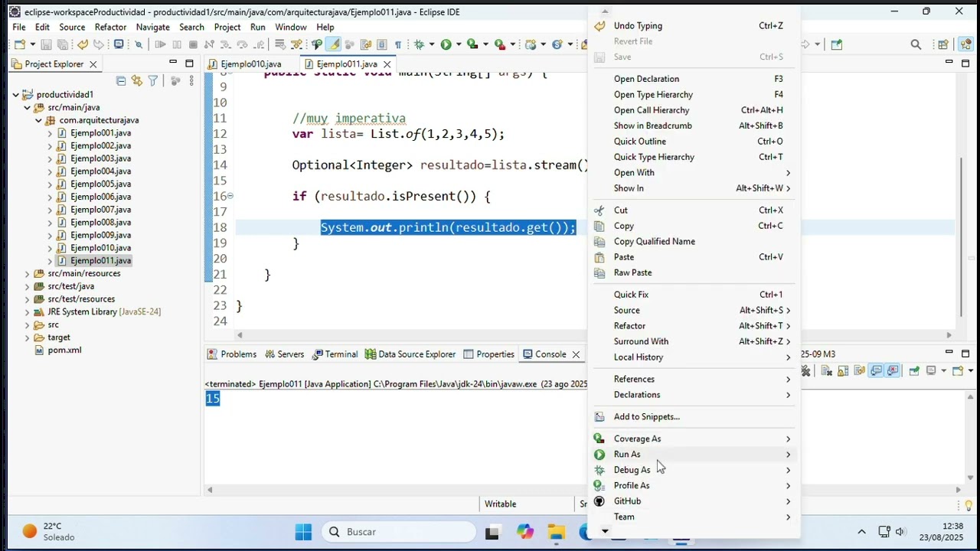This screenshot has width=980, height=551.
Task: Close the Project Explorer tab
Action: 93,64
